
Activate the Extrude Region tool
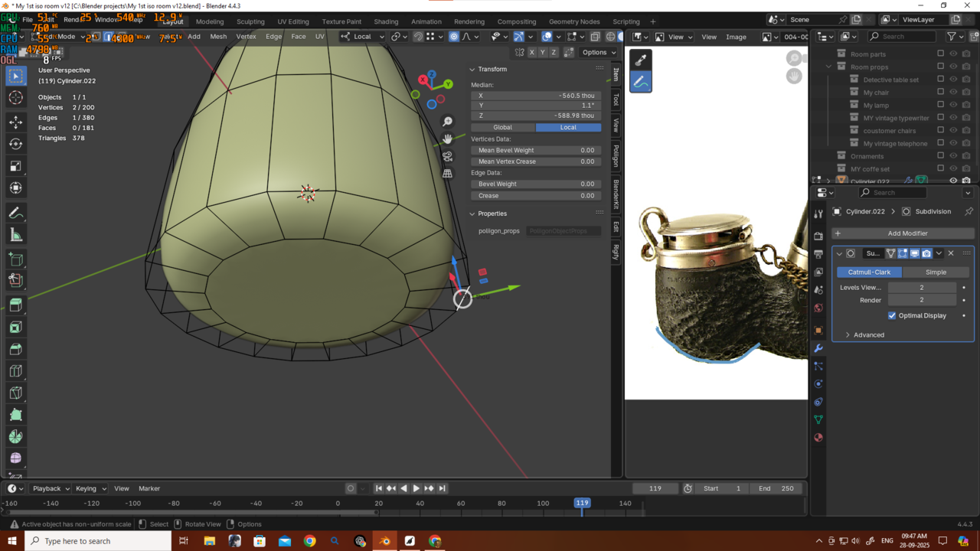pyautogui.click(x=15, y=305)
